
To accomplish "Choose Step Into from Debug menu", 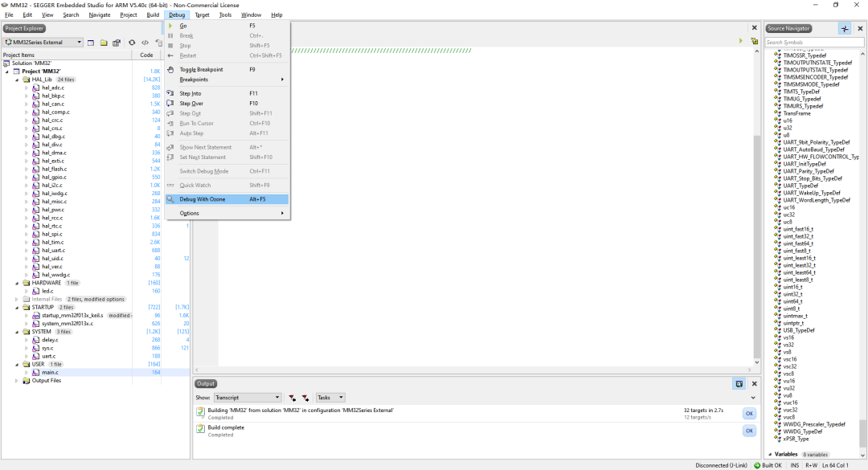I will (227, 93).
